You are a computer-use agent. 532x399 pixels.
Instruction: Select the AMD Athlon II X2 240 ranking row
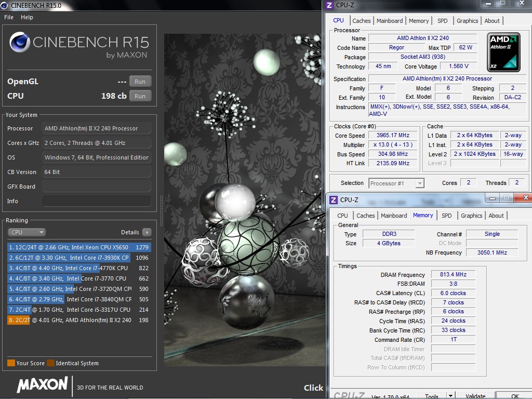79,320
